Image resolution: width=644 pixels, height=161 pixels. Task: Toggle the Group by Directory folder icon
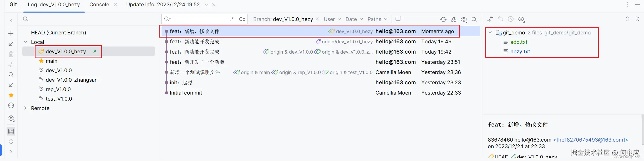click(11, 131)
